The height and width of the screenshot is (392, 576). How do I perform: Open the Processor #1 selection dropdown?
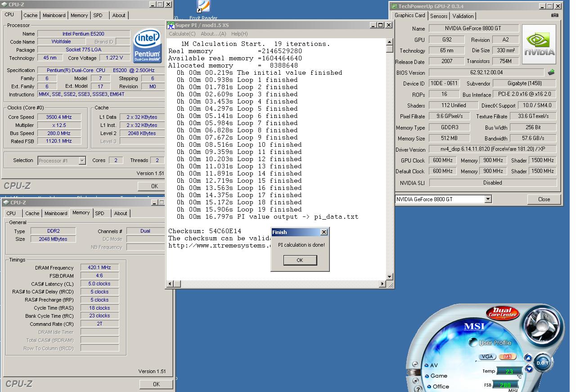click(82, 161)
